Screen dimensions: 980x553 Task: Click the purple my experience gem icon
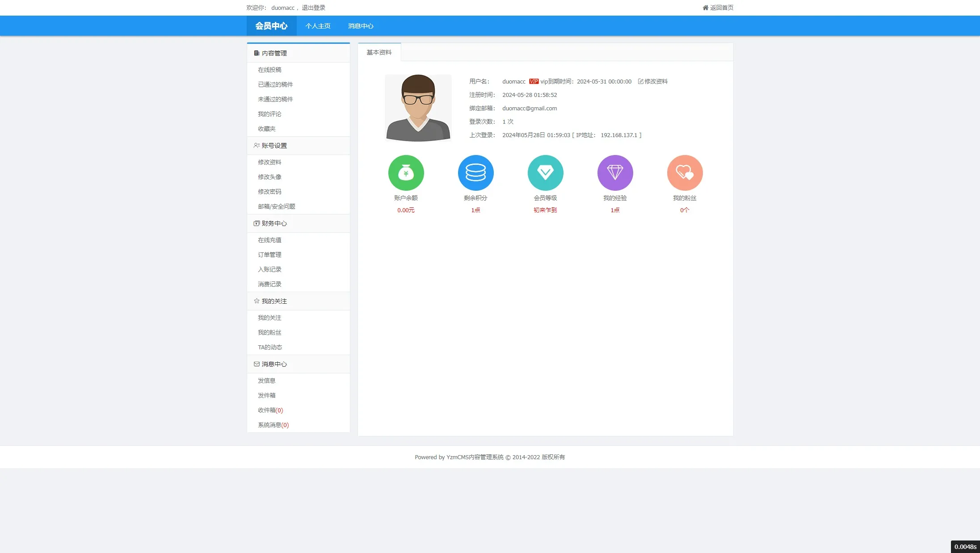(x=615, y=173)
